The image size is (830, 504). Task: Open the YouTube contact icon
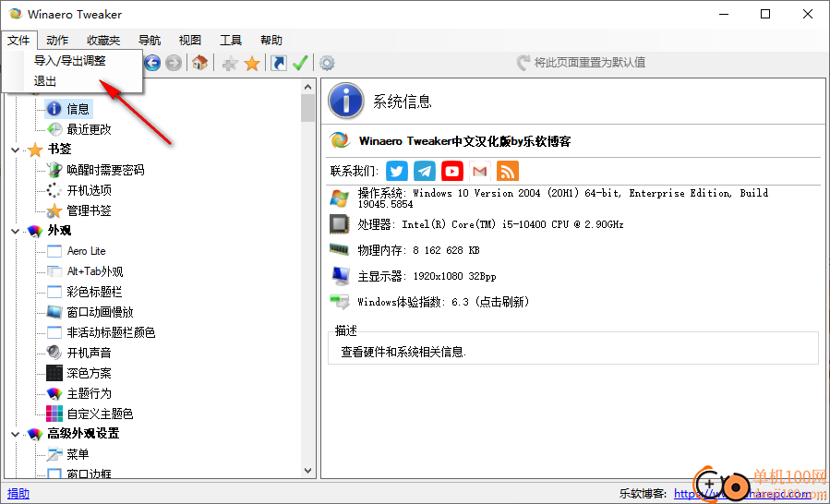[452, 171]
